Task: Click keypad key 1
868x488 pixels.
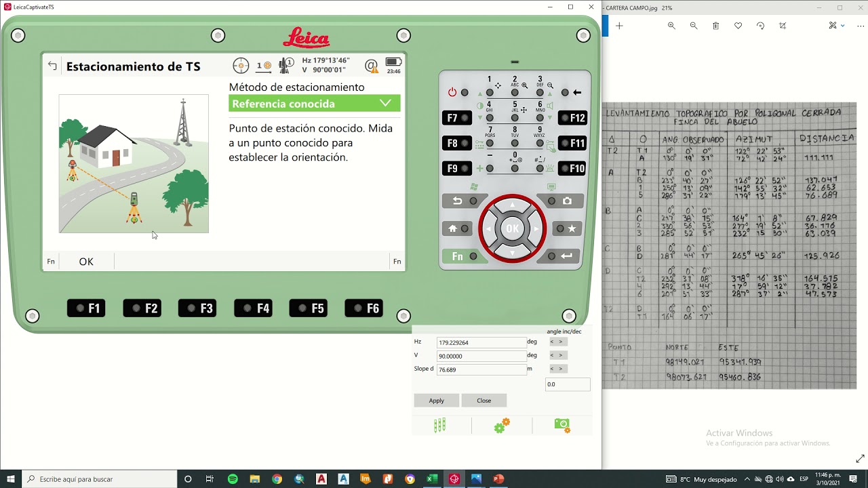Action: (x=490, y=92)
